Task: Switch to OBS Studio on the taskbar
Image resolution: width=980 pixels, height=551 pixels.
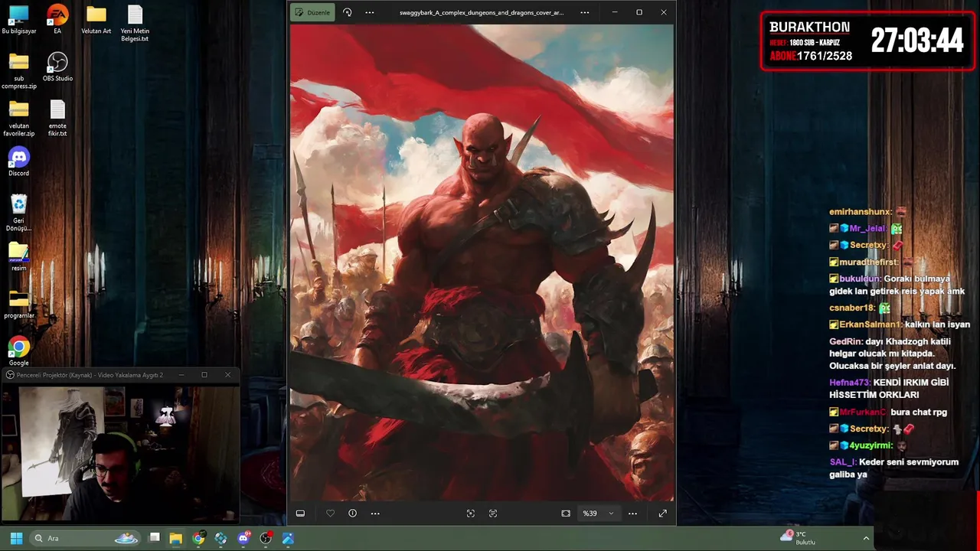Action: coord(266,539)
